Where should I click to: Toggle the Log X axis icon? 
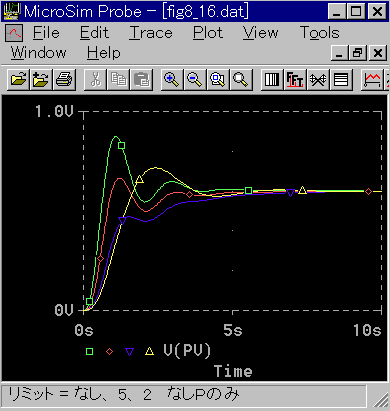[272, 80]
